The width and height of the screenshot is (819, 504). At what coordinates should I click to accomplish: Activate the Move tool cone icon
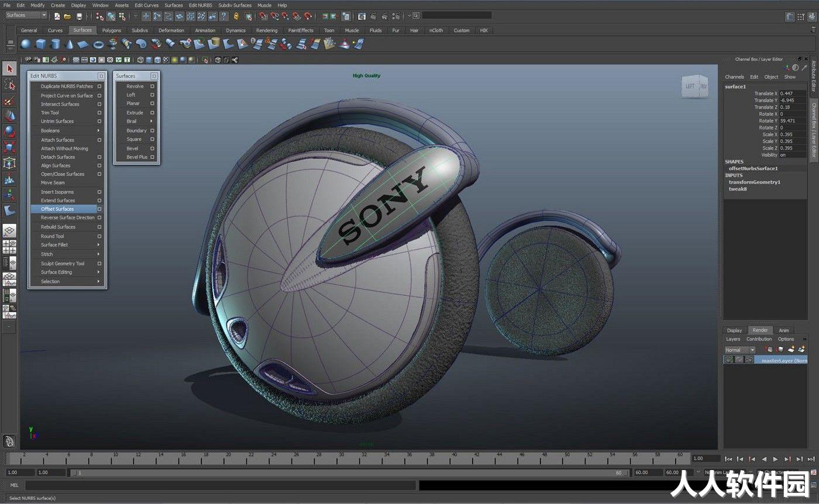coord(9,116)
